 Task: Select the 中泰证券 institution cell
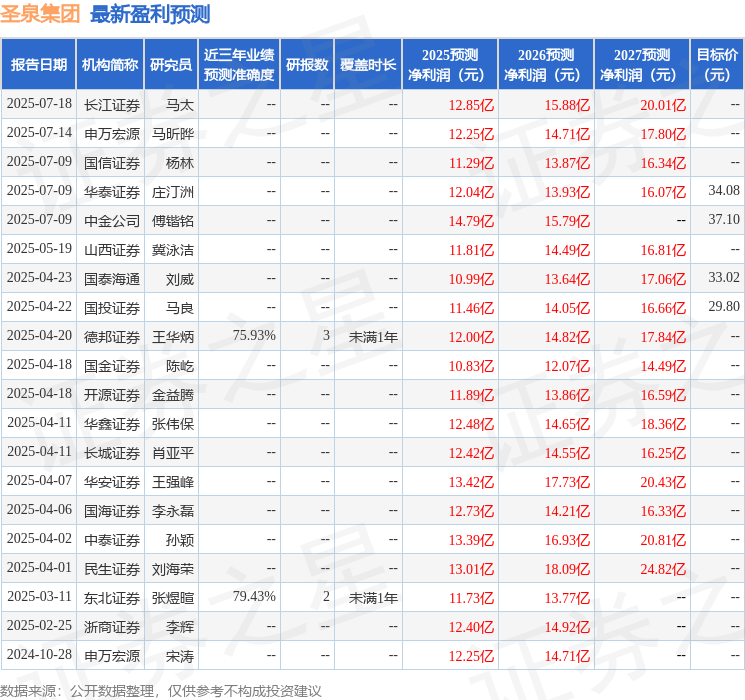coord(112,540)
